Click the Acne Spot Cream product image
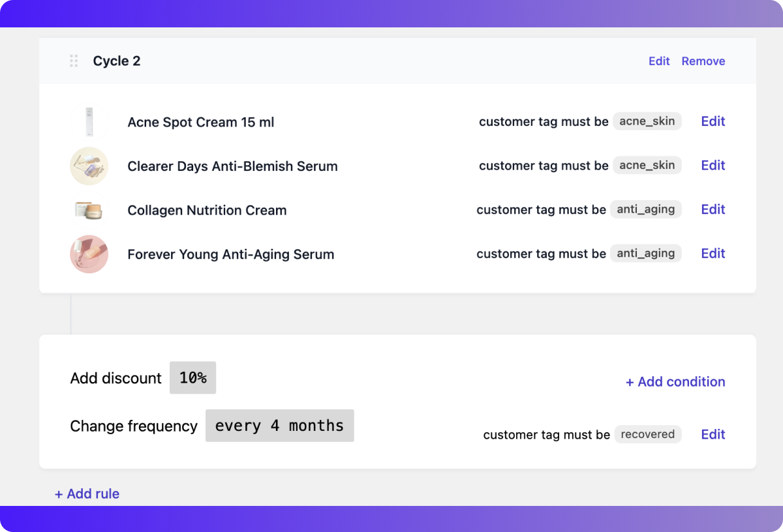Screen dimensions: 783x532 click(x=89, y=121)
